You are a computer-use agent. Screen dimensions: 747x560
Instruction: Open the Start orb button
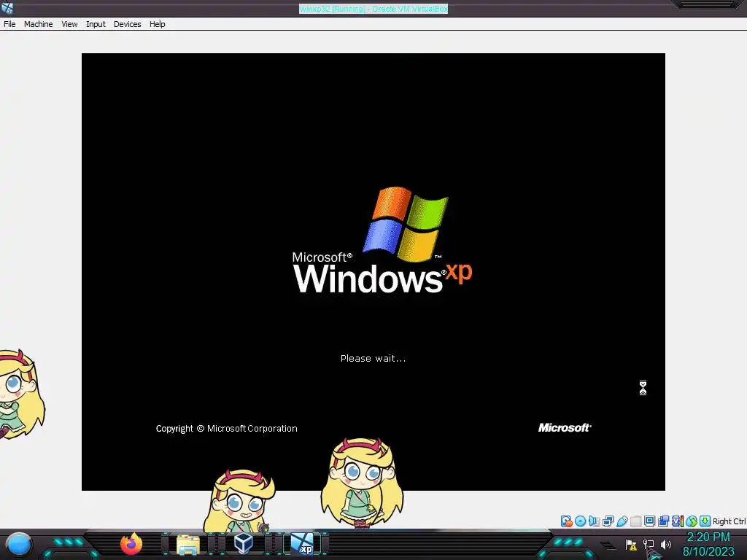coord(19,544)
